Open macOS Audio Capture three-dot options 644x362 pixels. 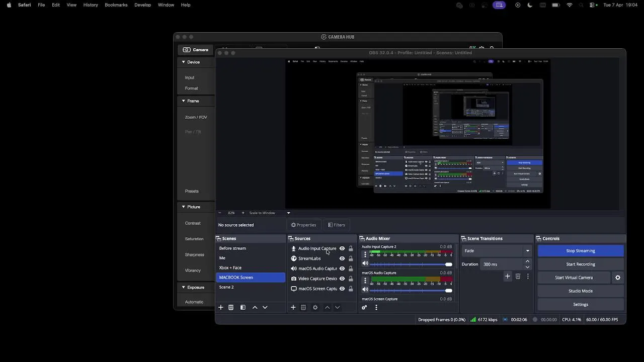tap(365, 281)
